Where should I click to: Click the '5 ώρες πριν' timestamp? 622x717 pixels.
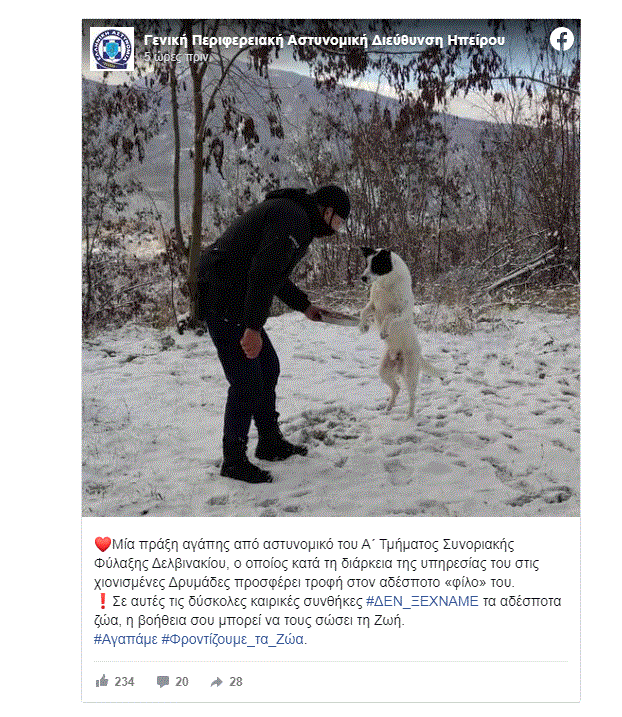176,57
